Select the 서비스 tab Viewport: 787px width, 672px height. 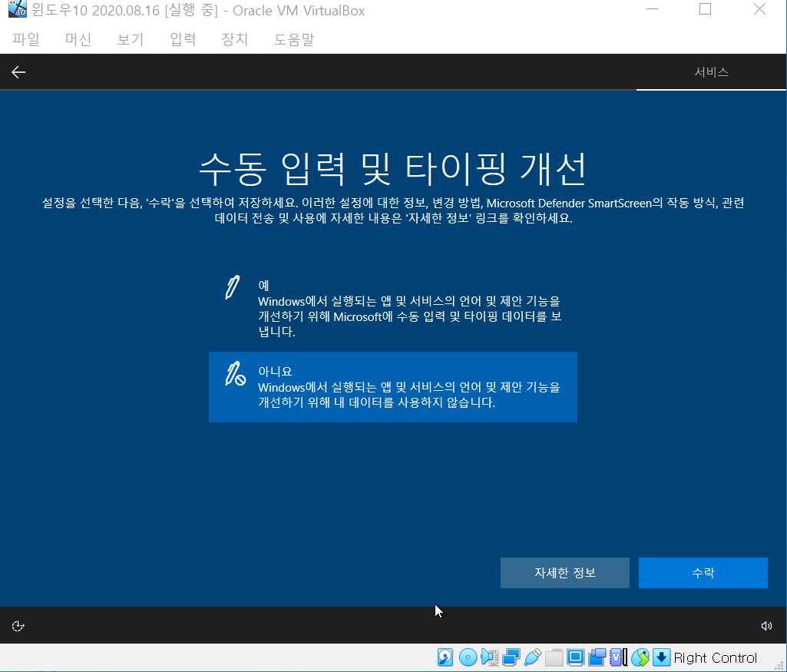711,72
